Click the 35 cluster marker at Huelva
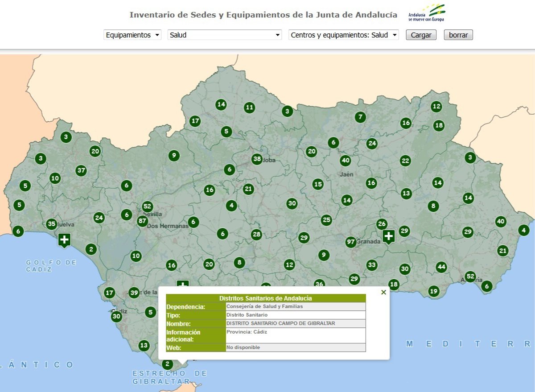Image resolution: width=535 pixels, height=392 pixels. [x=52, y=224]
